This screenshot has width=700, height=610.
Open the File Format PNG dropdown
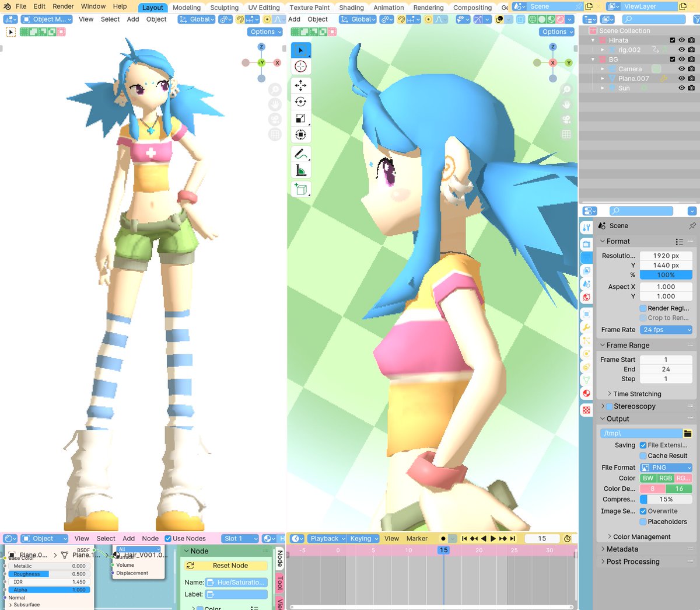pyautogui.click(x=666, y=468)
